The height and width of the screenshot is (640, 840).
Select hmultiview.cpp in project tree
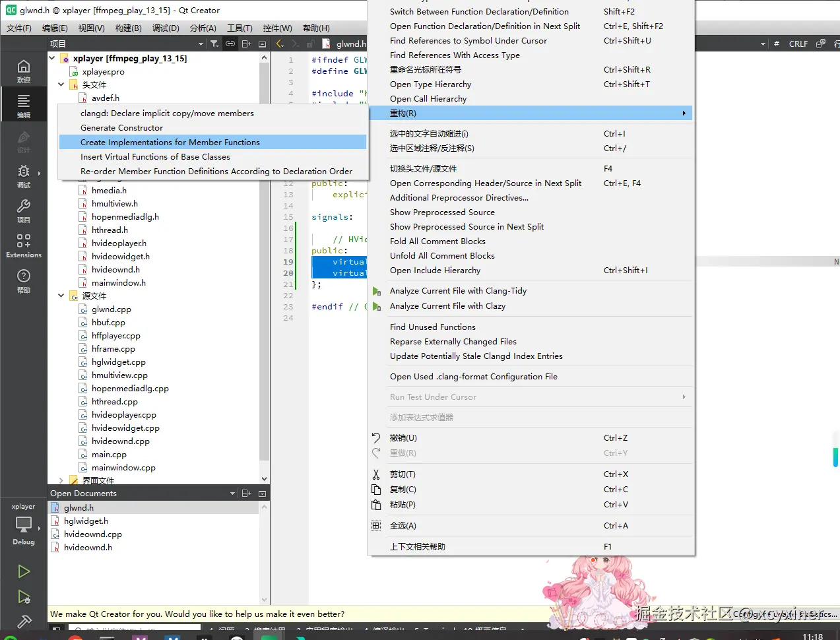119,375
